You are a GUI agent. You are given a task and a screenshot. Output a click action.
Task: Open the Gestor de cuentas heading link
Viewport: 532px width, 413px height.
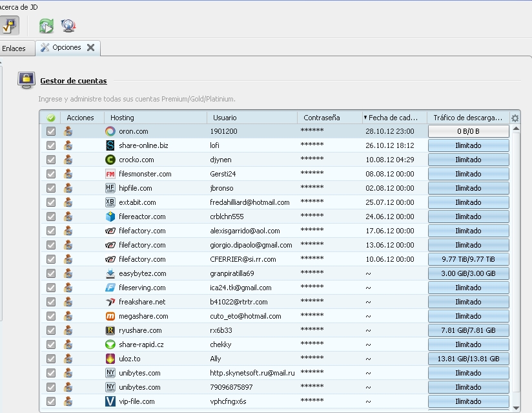tap(74, 81)
